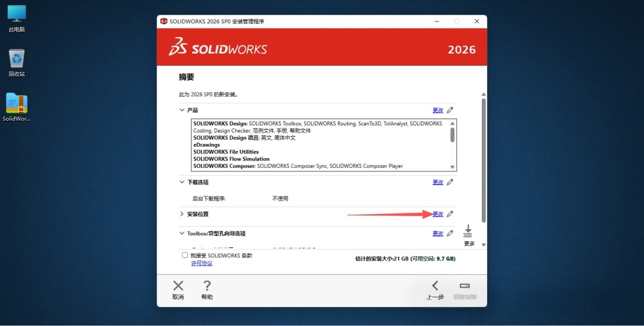The image size is (644, 326).
Task: Close the installation manager window
Action: (477, 21)
